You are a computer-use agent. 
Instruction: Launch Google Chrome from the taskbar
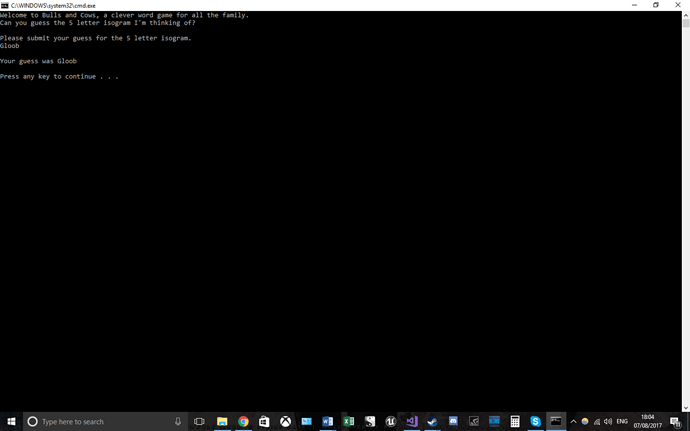pos(243,421)
